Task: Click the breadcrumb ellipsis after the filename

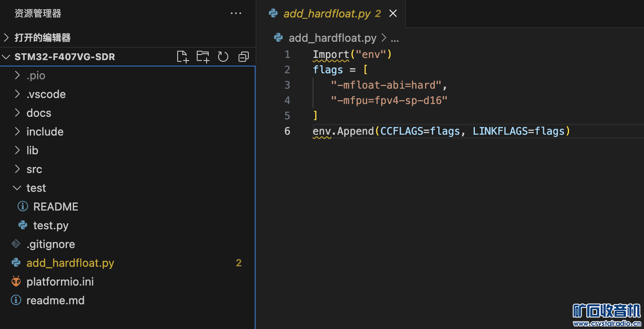Action: point(395,38)
